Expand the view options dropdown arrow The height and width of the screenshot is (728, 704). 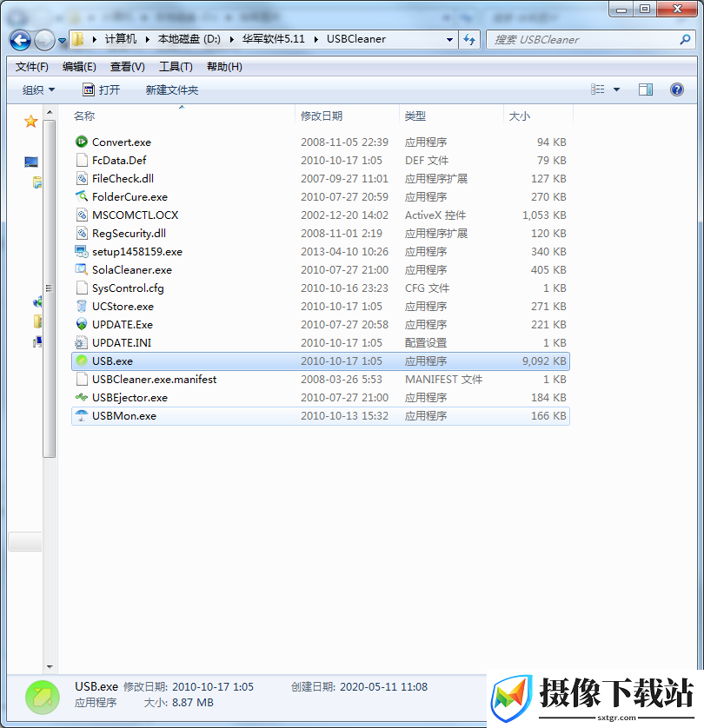pyautogui.click(x=617, y=89)
